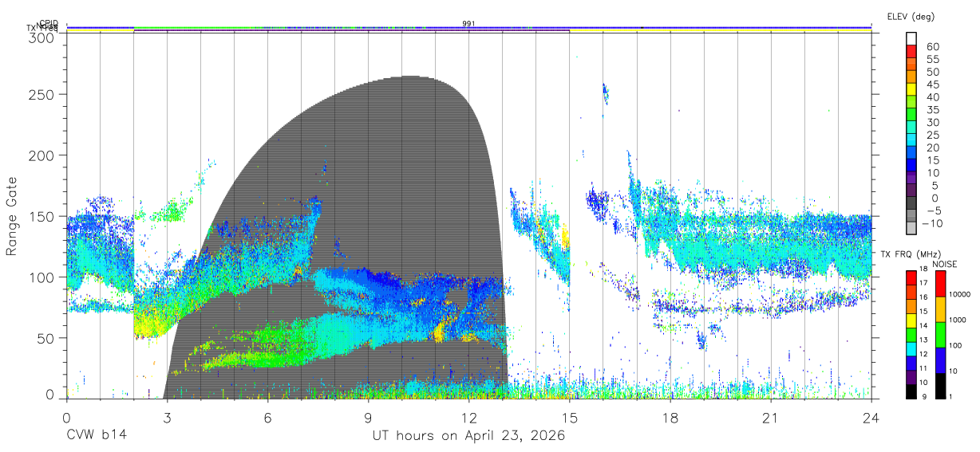Click the -10 label on elevation scale
Viewport: 980px width, 452px height.
pos(934,223)
